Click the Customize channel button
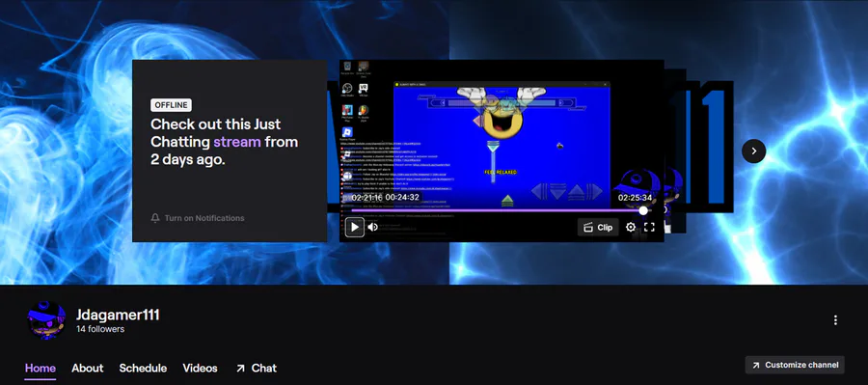Screen dimensions: 868x385 click(x=795, y=365)
